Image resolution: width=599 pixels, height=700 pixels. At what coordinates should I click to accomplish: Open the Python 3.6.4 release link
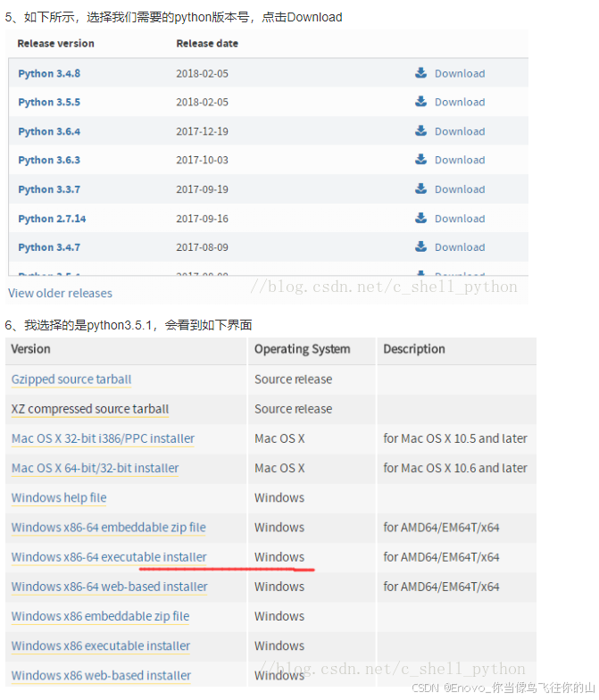pos(49,132)
